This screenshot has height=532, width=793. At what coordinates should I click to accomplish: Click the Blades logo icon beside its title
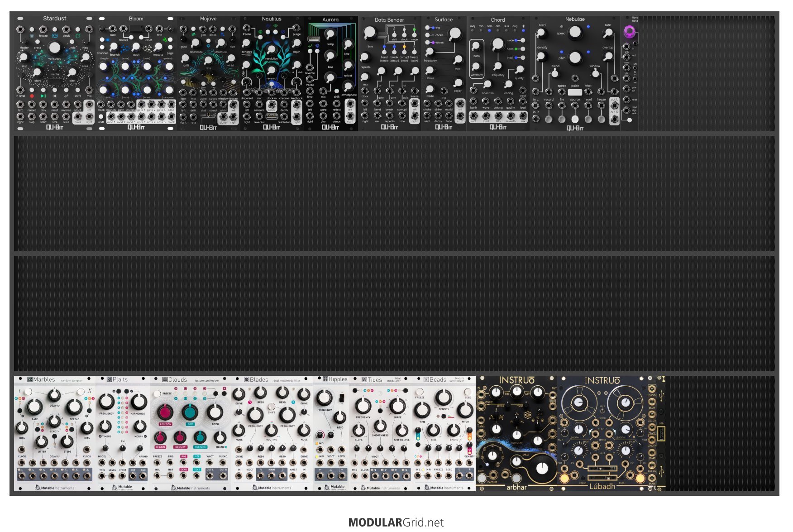click(x=247, y=379)
